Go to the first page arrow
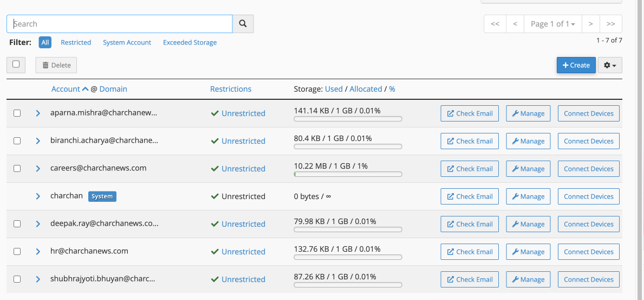 point(495,24)
